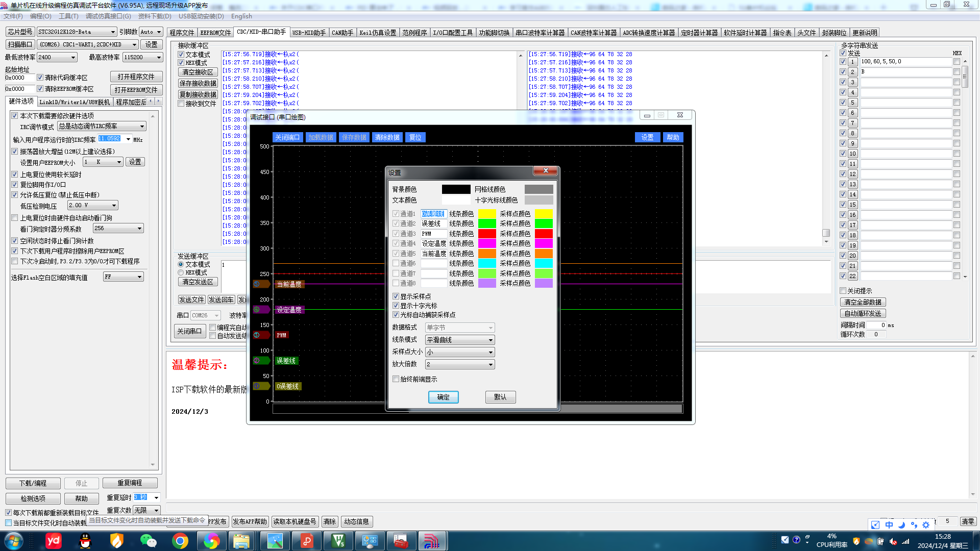Click 打开程序文件 button
This screenshot has height=551, width=980.
(x=136, y=77)
